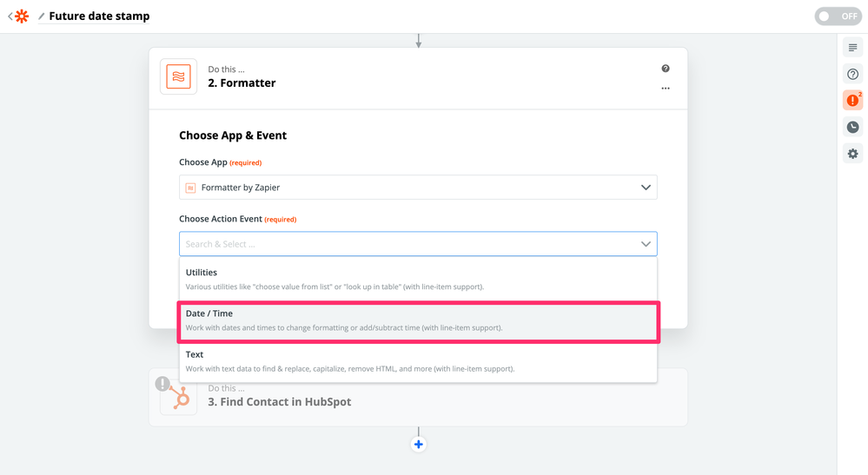Toggle the Zap OFF switch on

coord(838,16)
